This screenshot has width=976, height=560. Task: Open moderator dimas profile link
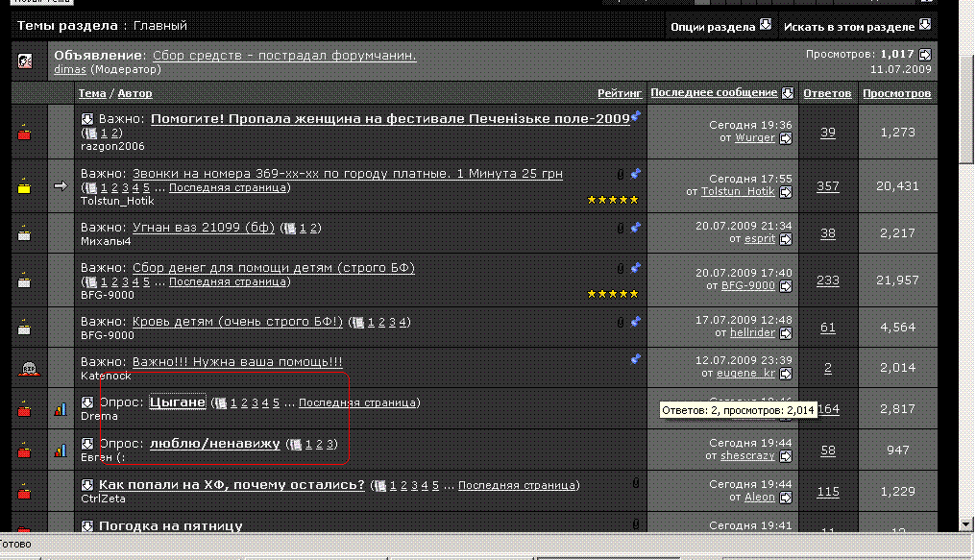pos(70,70)
